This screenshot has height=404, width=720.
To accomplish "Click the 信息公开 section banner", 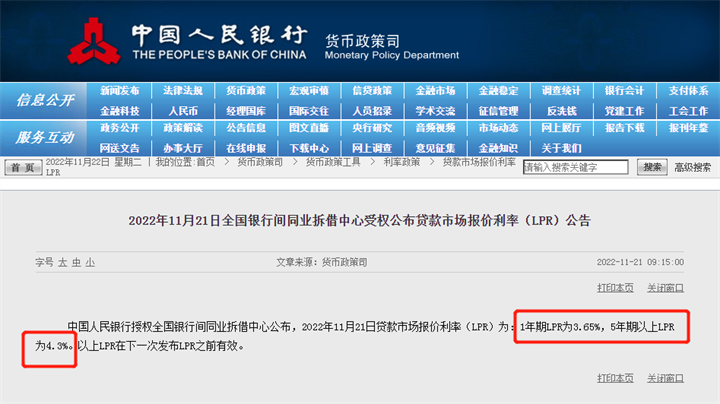I will (x=45, y=100).
